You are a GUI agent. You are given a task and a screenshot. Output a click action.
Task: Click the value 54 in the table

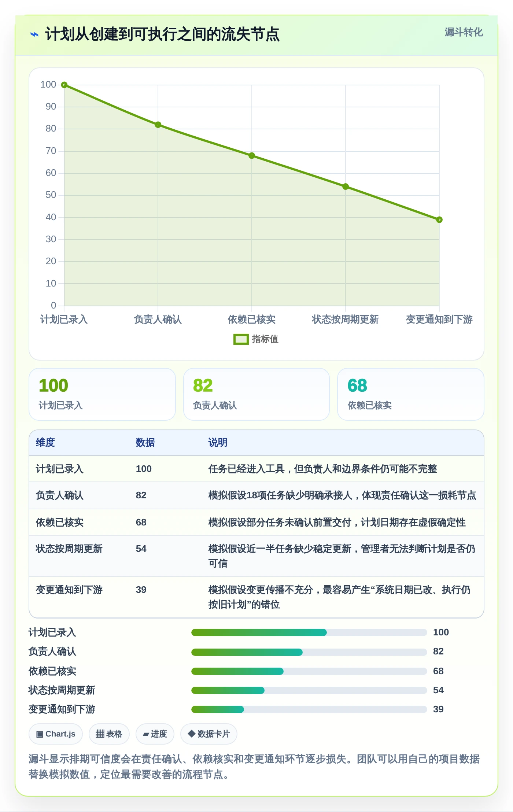(x=141, y=549)
